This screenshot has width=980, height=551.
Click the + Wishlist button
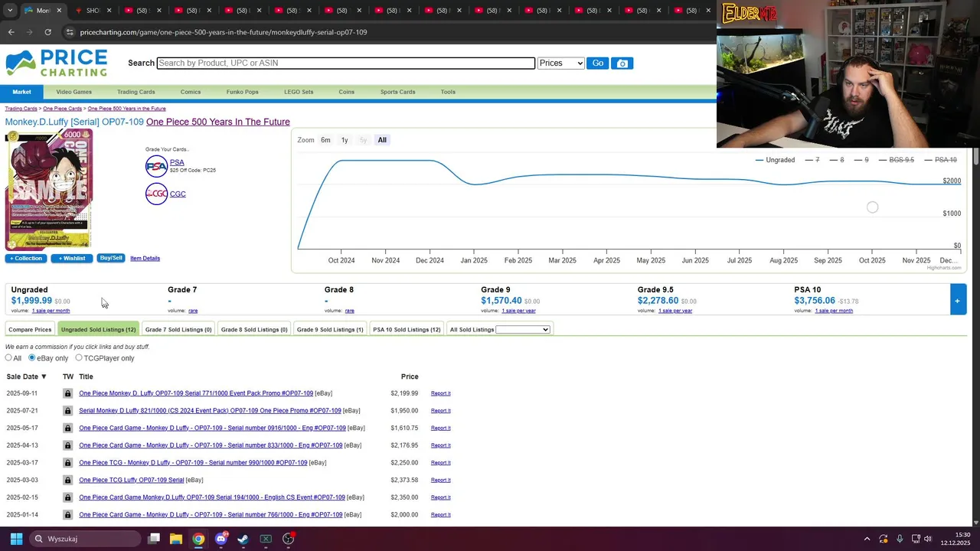(x=72, y=259)
